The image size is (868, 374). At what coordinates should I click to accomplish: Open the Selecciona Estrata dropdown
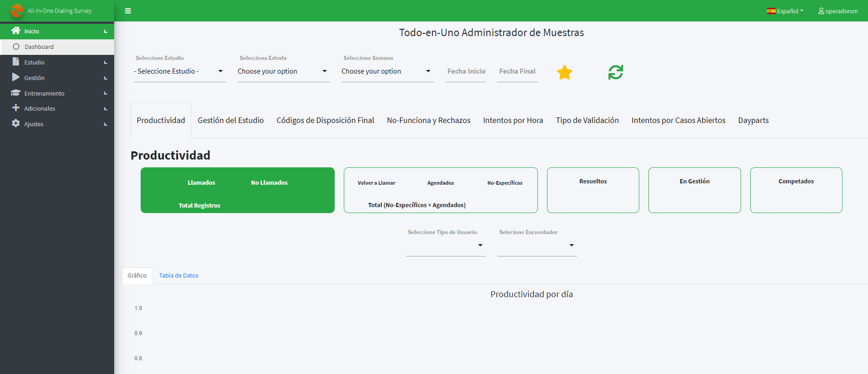(x=284, y=71)
